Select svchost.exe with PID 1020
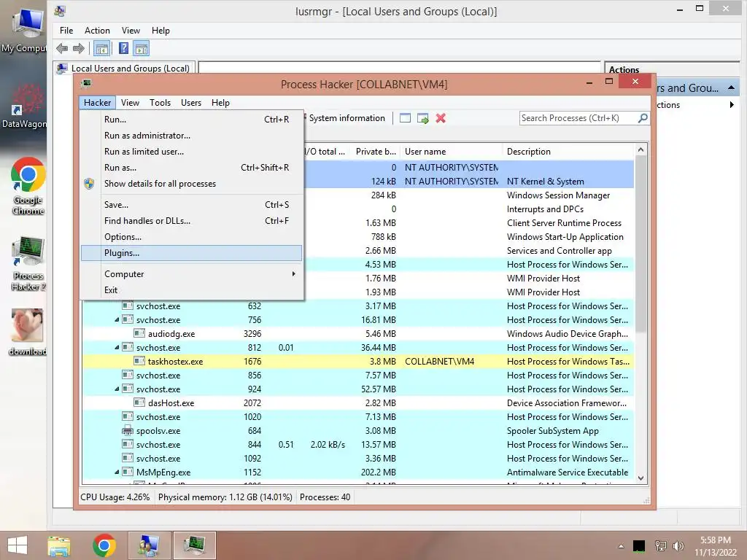Viewport: 747px width, 560px height. click(x=358, y=416)
